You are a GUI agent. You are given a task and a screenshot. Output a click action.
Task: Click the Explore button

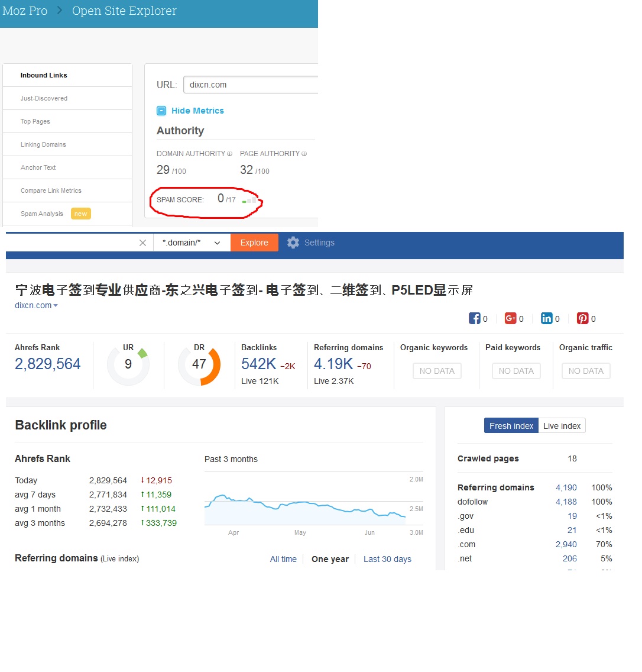(x=254, y=243)
